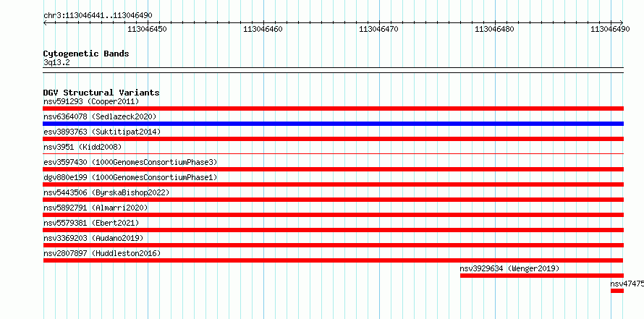Open nsv5443506 (ByrskaBishop2022) label

pyautogui.click(x=106, y=192)
